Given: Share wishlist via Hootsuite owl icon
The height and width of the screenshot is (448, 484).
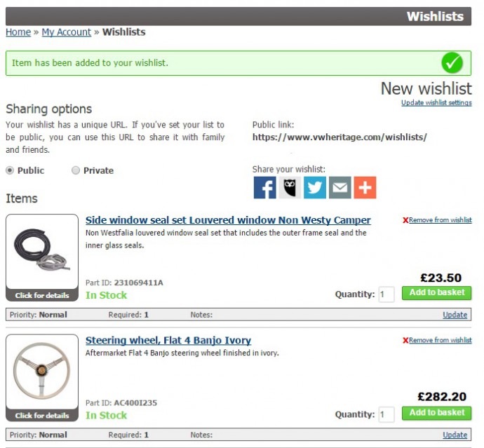Looking at the screenshot, I should [290, 188].
